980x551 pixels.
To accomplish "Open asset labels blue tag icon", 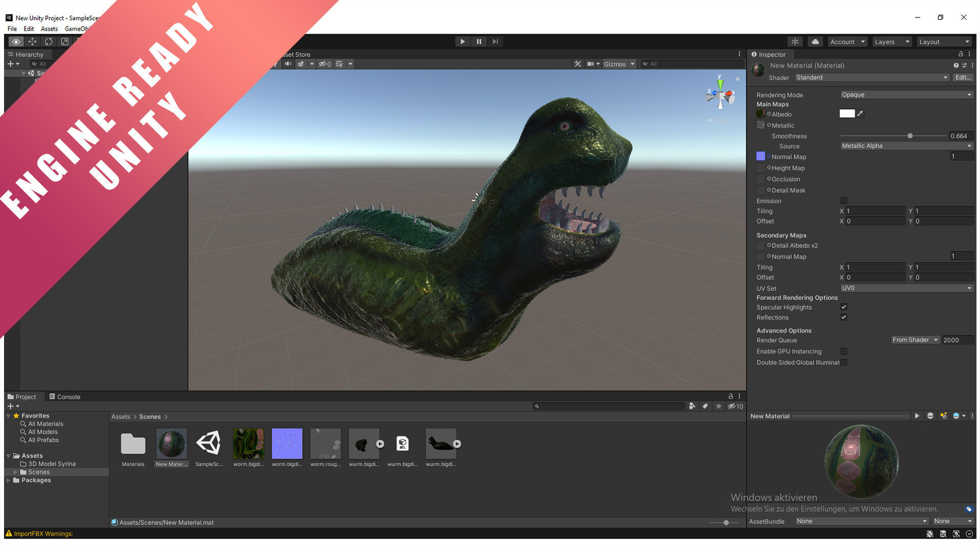I will tap(969, 509).
